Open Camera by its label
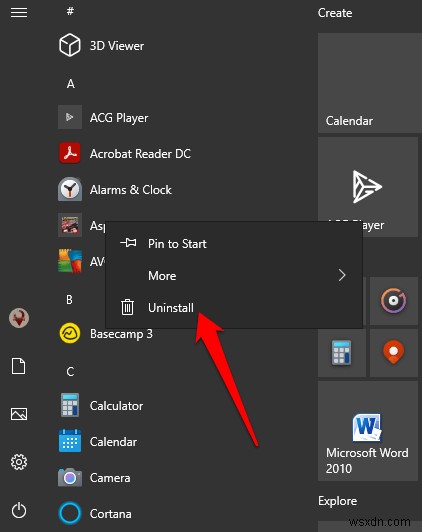This screenshot has height=532, width=422. [110, 478]
